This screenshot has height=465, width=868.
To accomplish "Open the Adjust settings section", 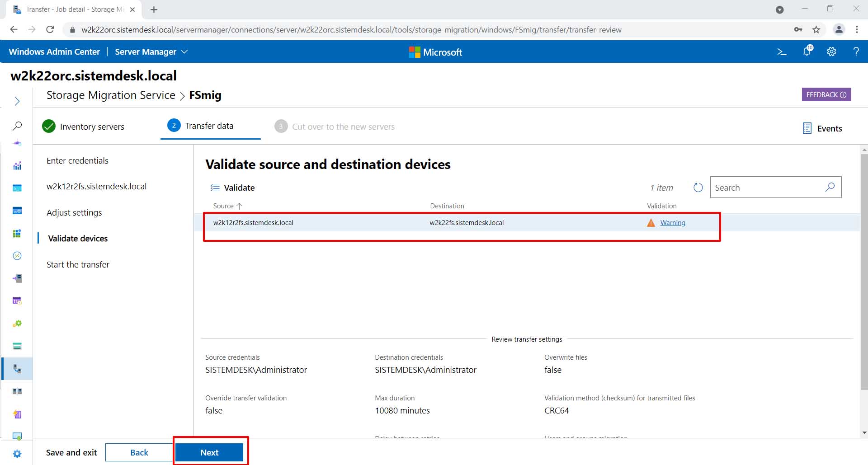I will (x=74, y=213).
